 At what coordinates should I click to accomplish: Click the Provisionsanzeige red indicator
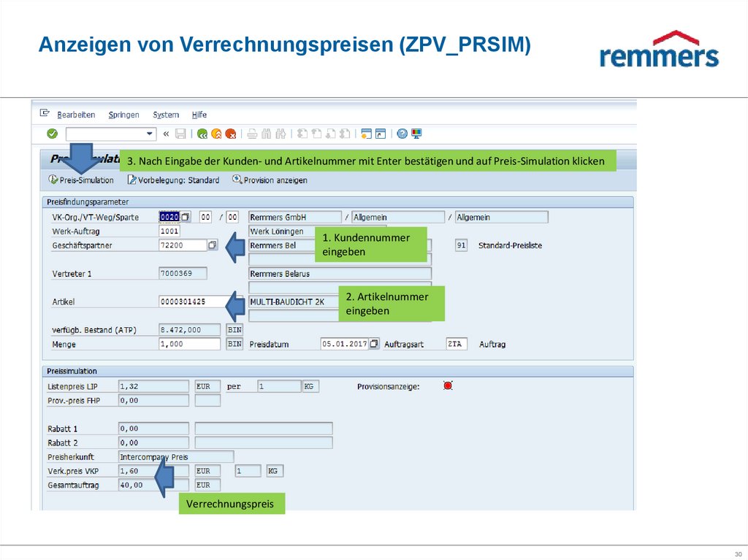point(447,385)
